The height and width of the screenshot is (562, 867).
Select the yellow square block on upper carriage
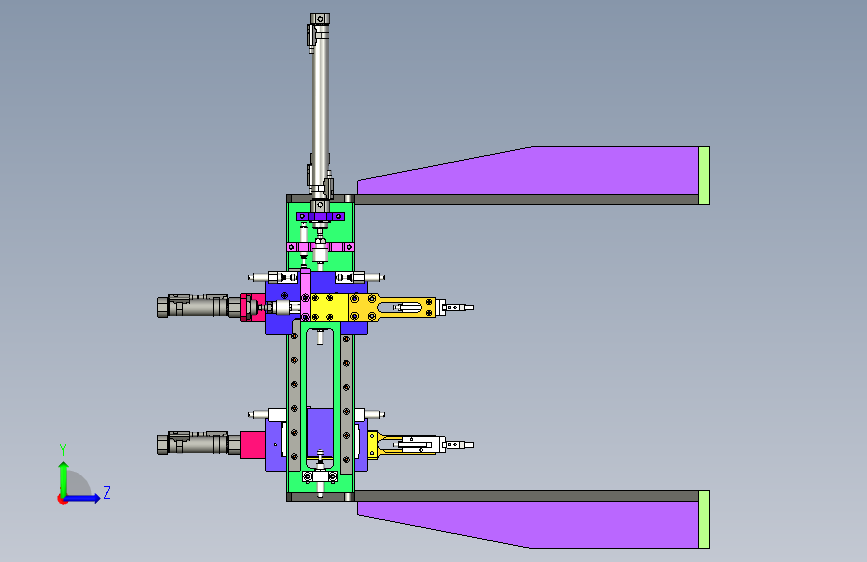coord(328,307)
